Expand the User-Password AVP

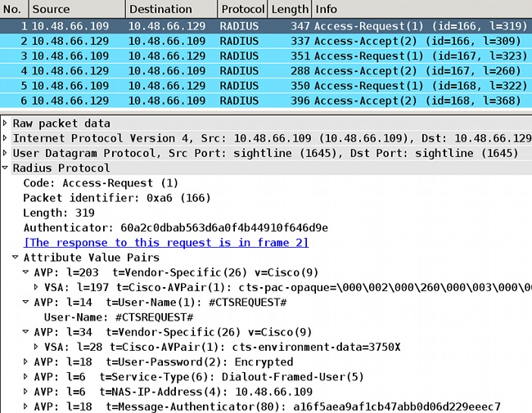tap(26, 361)
